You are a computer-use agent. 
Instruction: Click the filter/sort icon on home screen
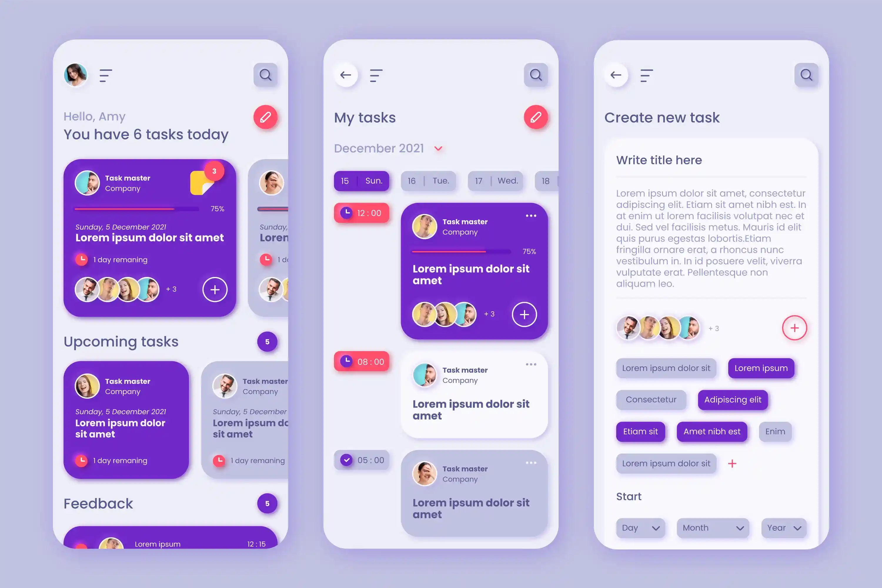pyautogui.click(x=106, y=75)
